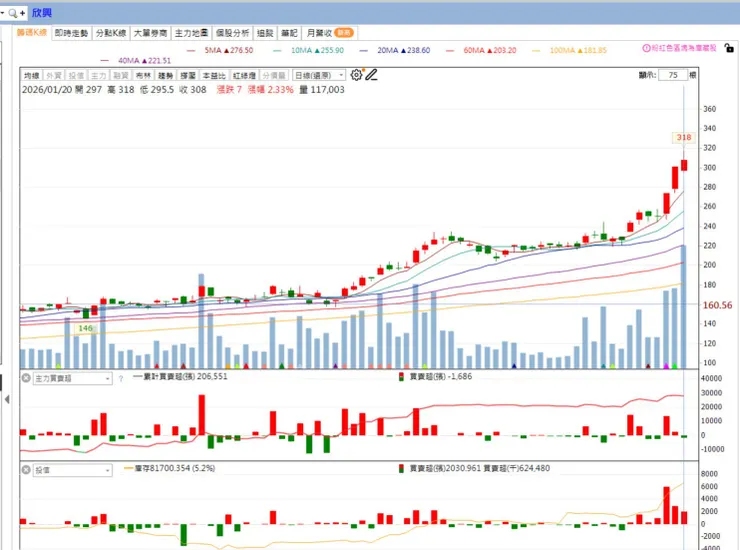This screenshot has height=550, width=740.
Task: Click the 318 high price label
Action: coord(684,137)
